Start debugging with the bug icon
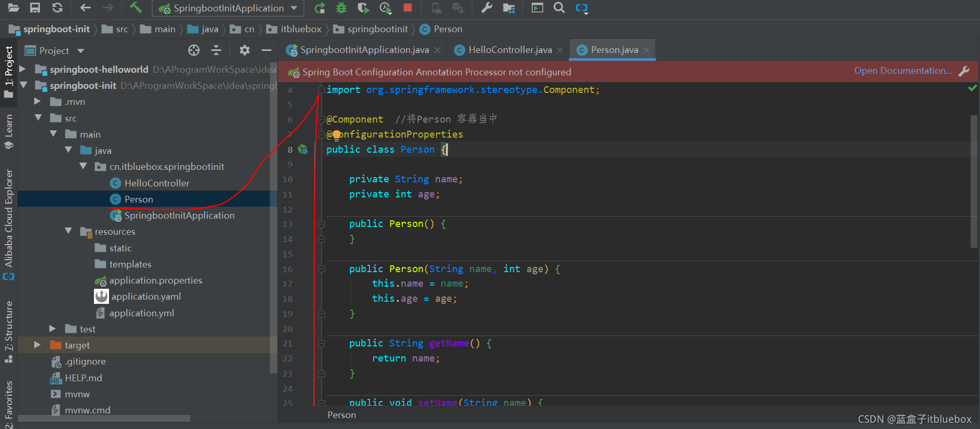The width and height of the screenshot is (980, 429). pos(341,8)
